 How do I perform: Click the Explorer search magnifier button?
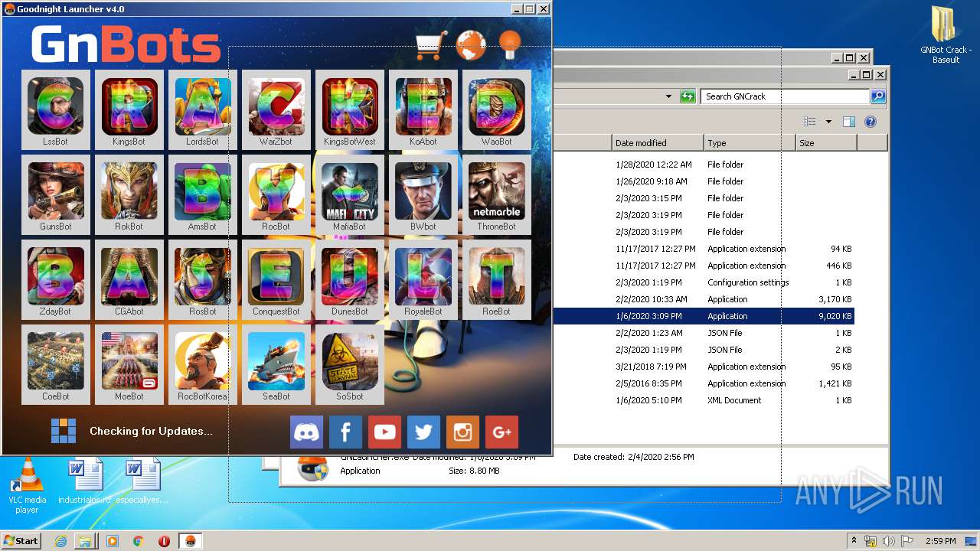click(878, 96)
